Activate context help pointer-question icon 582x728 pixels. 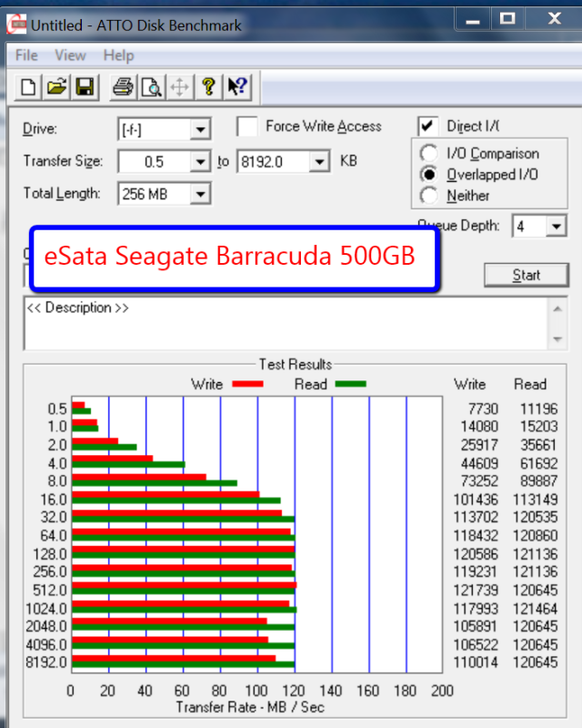[x=237, y=86]
